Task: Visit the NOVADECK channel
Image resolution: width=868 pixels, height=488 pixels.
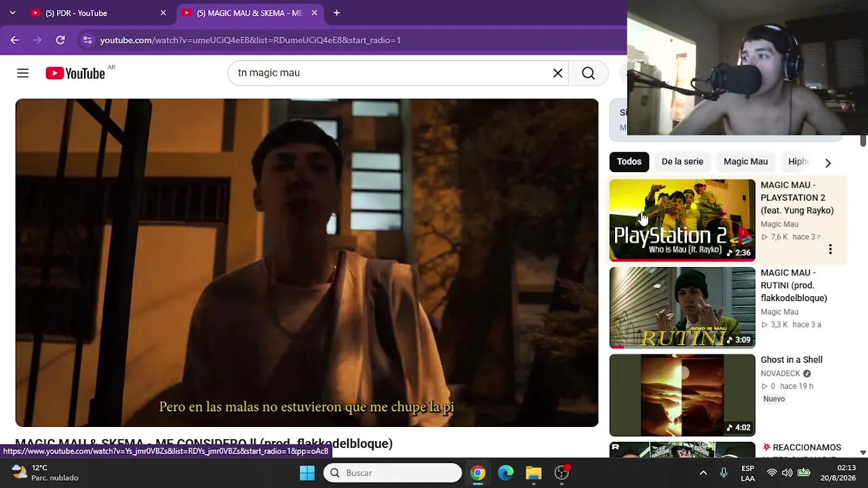Action: pyautogui.click(x=781, y=373)
